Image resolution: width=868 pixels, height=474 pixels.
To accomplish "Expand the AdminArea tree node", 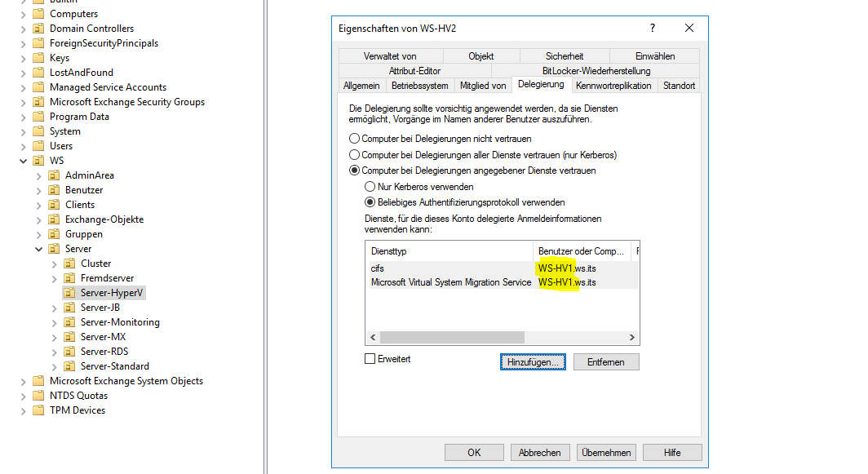I will click(x=39, y=175).
